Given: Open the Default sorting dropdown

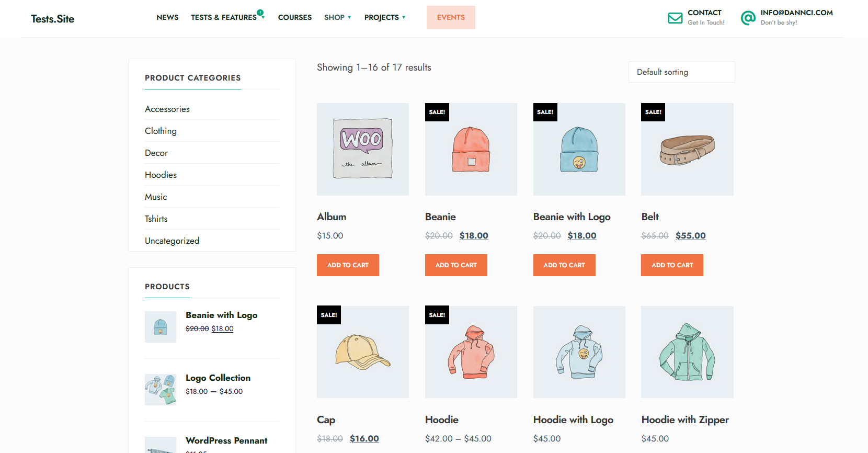Looking at the screenshot, I should [x=682, y=72].
